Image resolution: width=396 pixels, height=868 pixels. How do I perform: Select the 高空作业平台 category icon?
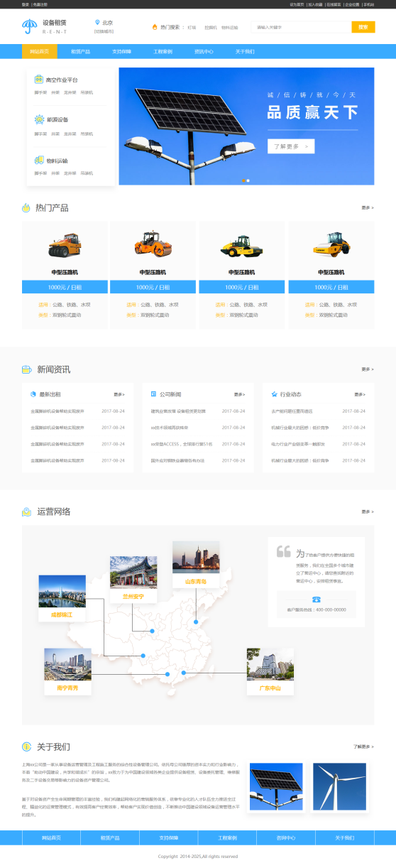[x=40, y=80]
